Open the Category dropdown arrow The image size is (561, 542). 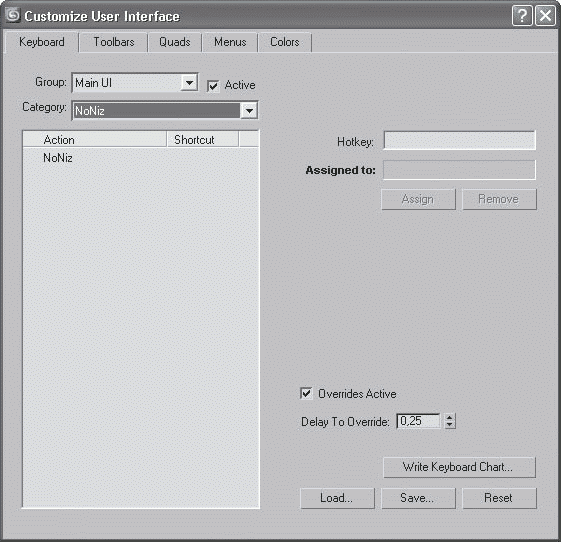click(x=249, y=111)
